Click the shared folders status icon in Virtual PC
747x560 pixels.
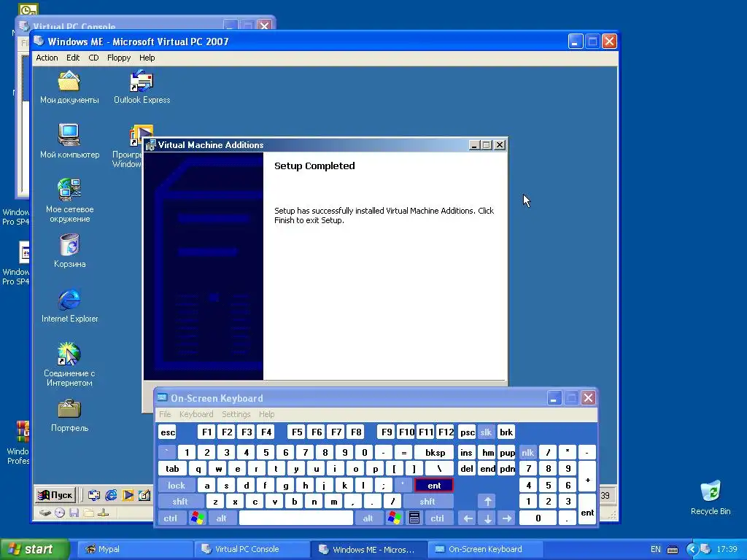[x=88, y=513]
